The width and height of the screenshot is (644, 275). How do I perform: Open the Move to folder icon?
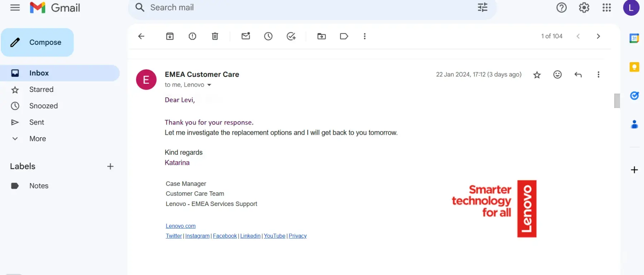pyautogui.click(x=322, y=36)
